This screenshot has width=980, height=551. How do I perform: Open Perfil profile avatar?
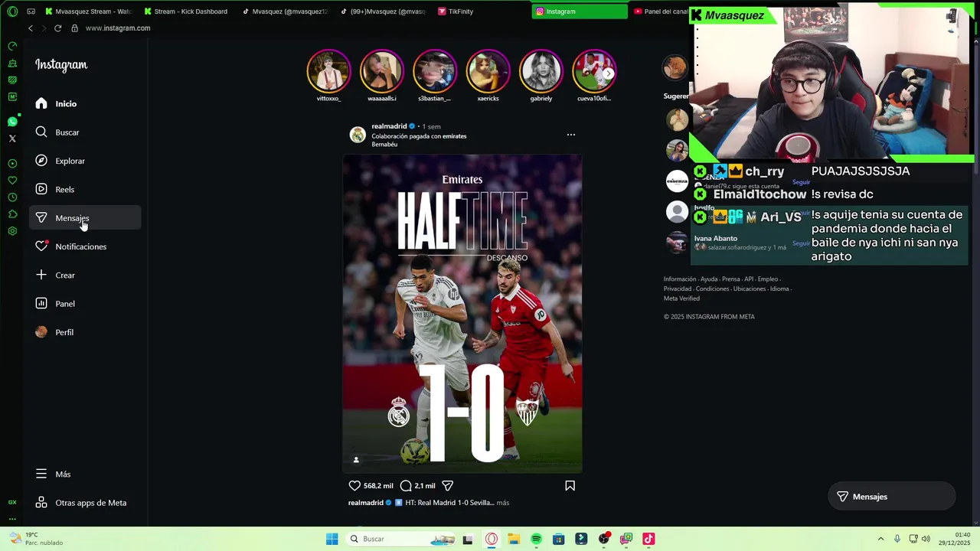(x=41, y=332)
